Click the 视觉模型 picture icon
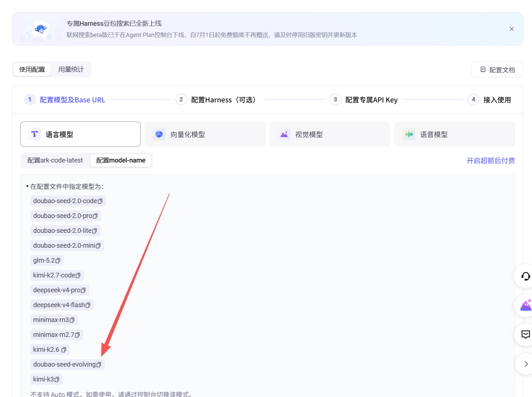The height and width of the screenshot is (397, 532). click(x=284, y=134)
